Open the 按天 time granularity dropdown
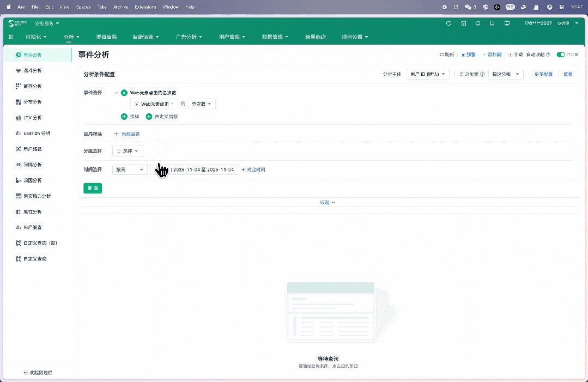588x382 pixels. click(x=129, y=169)
